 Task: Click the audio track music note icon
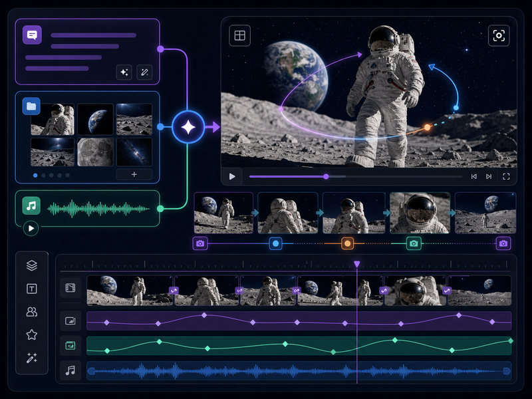(70, 370)
